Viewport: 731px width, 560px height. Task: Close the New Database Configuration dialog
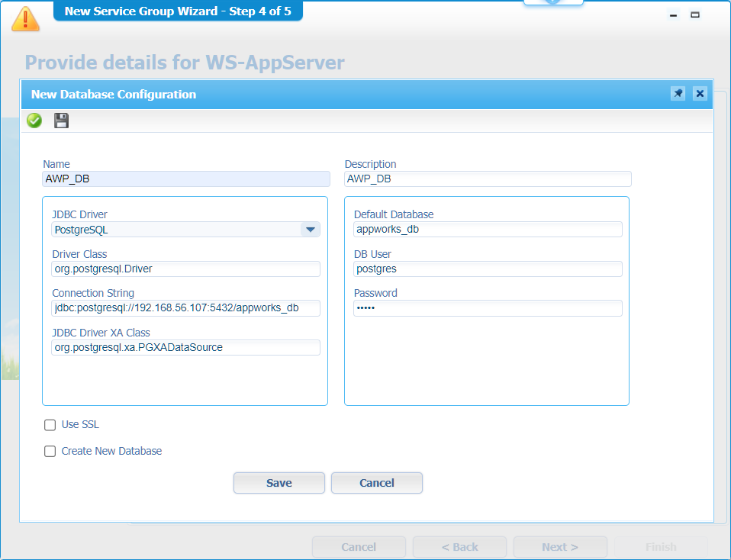700,94
